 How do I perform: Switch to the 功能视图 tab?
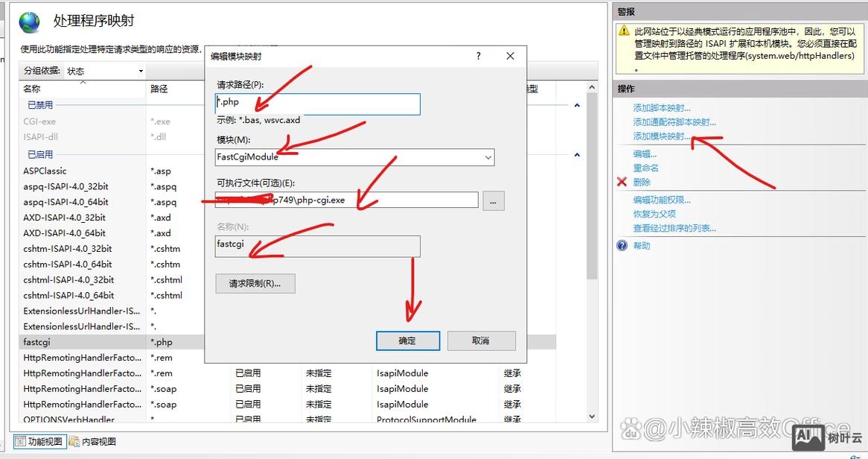click(39, 441)
